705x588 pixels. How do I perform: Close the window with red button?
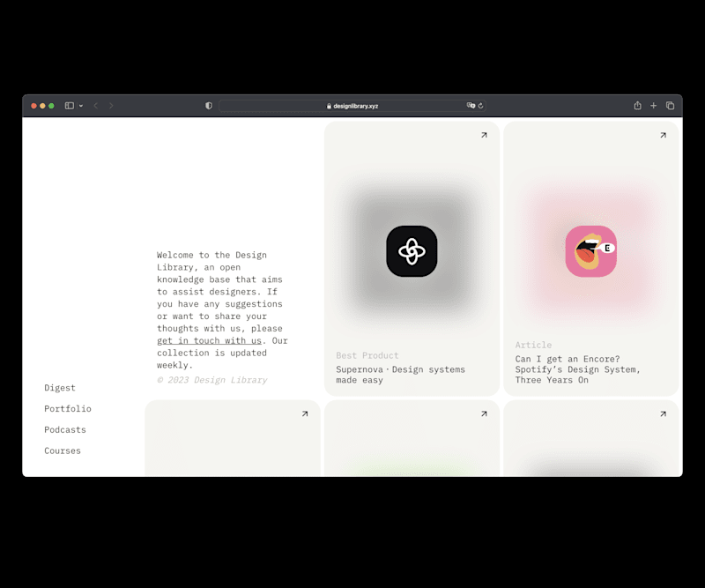click(x=33, y=106)
